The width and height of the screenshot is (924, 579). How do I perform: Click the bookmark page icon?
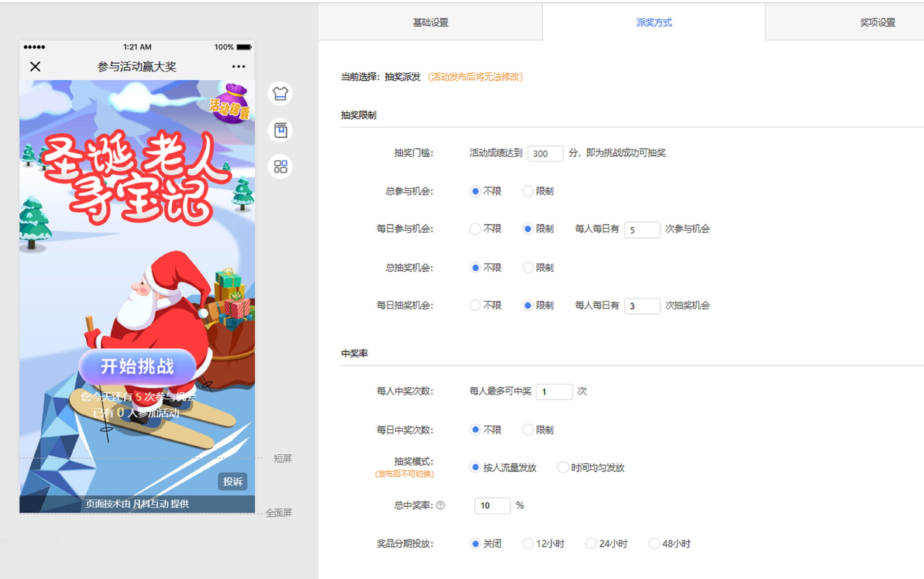click(280, 130)
